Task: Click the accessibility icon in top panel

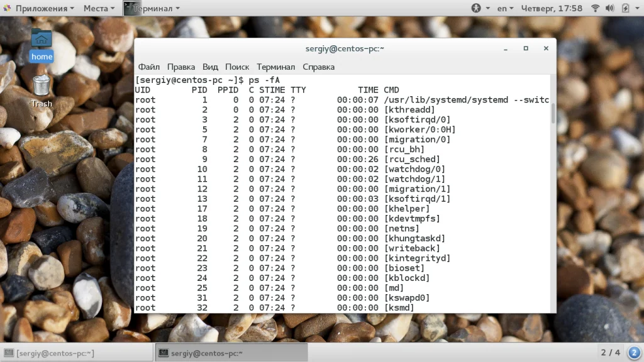Action: coord(476,8)
